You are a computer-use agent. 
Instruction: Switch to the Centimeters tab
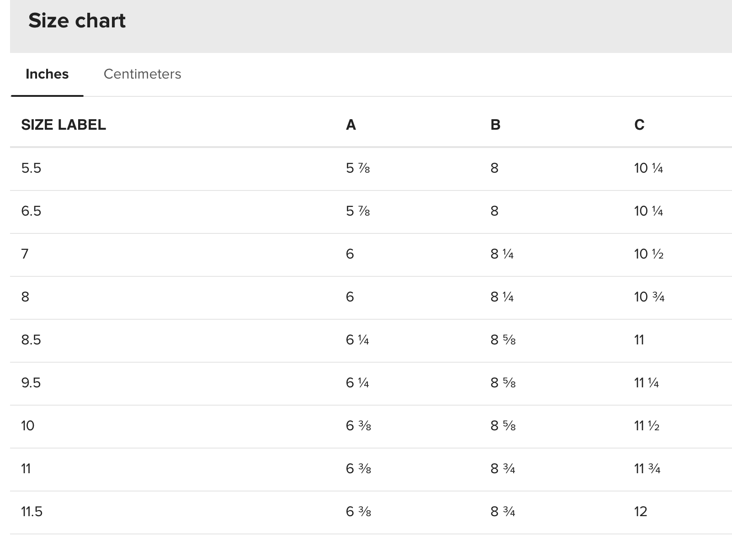pos(142,74)
